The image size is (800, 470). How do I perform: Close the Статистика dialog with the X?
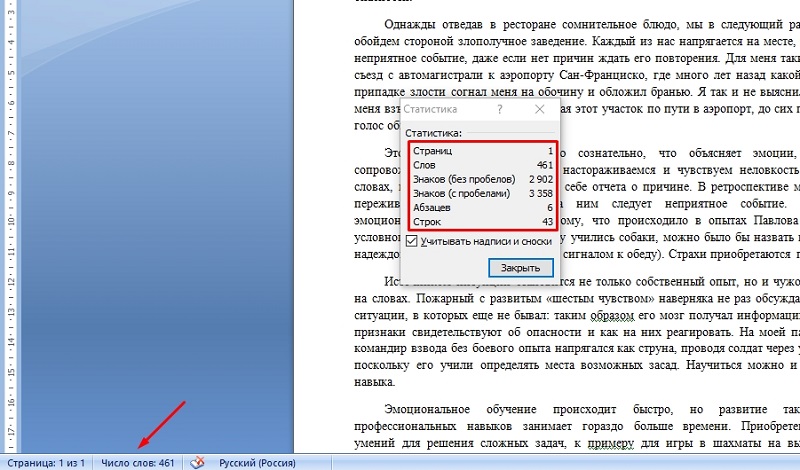pyautogui.click(x=540, y=108)
